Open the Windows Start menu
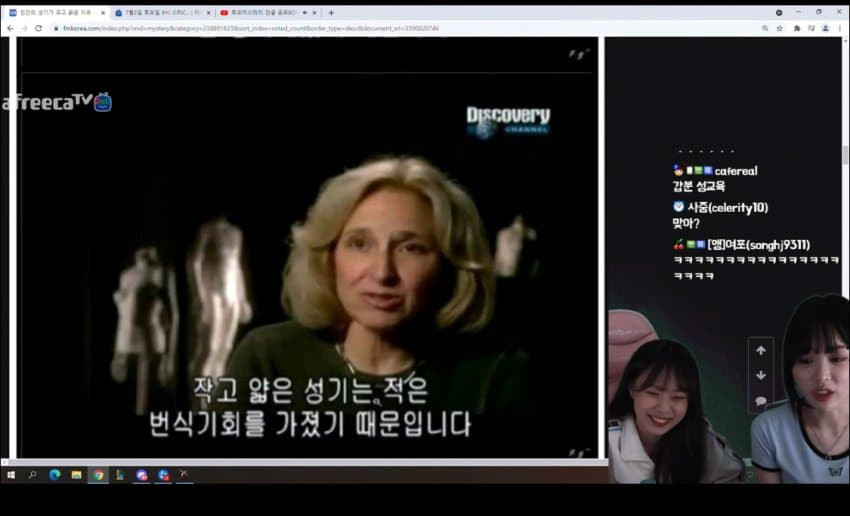The height and width of the screenshot is (516, 850). 10,475
